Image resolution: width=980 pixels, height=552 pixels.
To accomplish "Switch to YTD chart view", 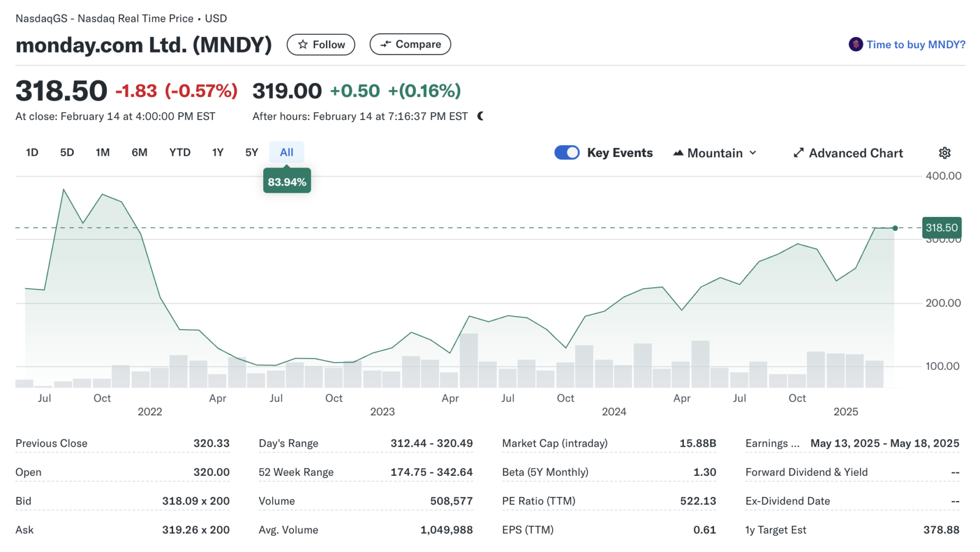I will coord(180,152).
